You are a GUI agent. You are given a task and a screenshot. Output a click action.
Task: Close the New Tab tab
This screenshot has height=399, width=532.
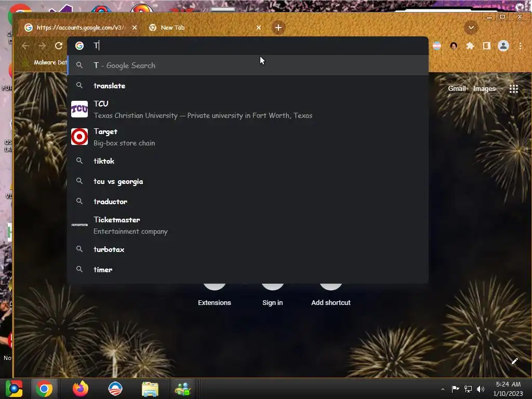[259, 28]
